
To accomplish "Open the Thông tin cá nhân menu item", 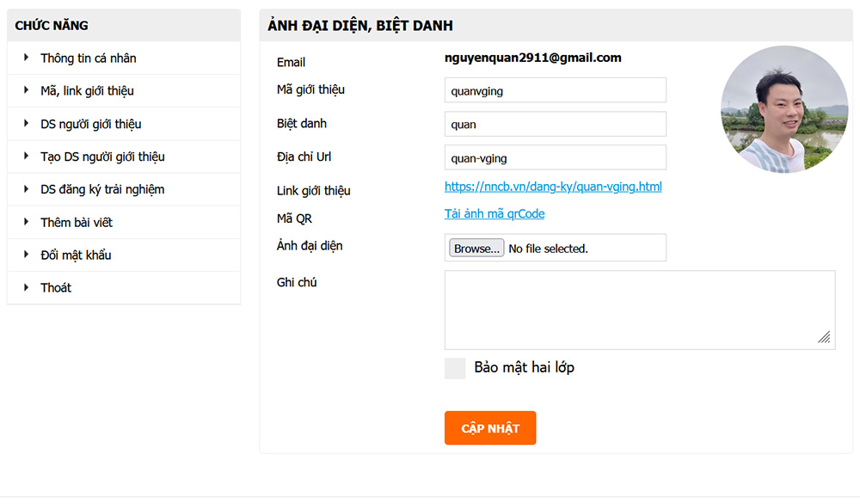I will click(x=88, y=58).
